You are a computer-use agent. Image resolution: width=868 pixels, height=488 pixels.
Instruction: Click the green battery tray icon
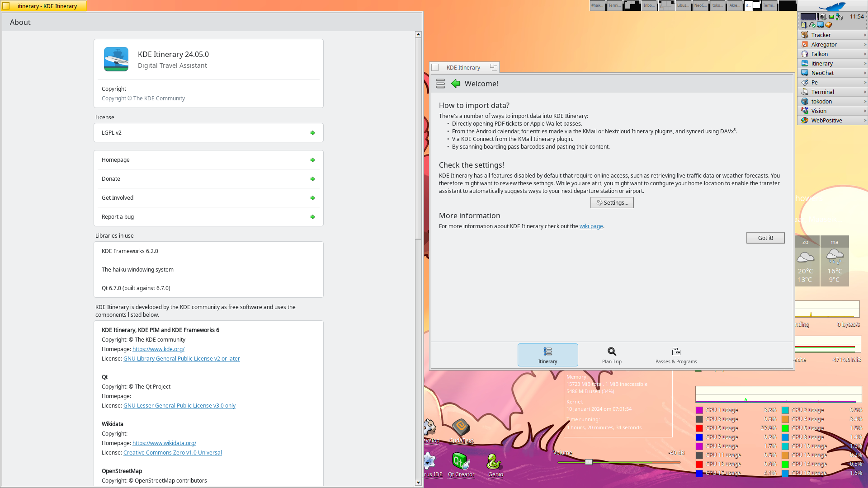tap(831, 17)
